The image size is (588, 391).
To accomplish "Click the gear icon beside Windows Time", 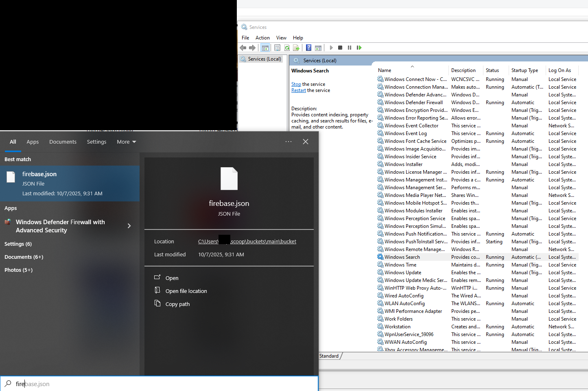I will [x=380, y=264].
